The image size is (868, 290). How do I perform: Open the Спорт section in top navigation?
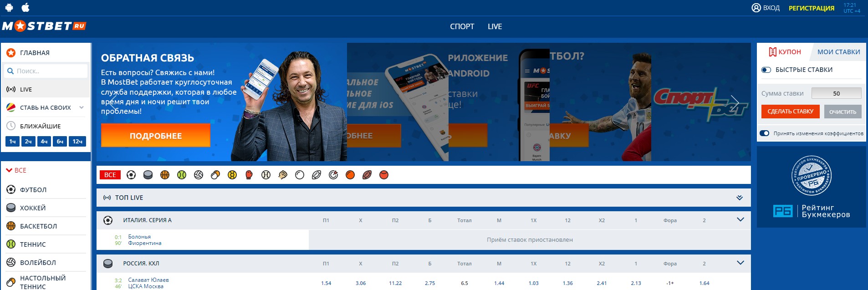coord(462,26)
